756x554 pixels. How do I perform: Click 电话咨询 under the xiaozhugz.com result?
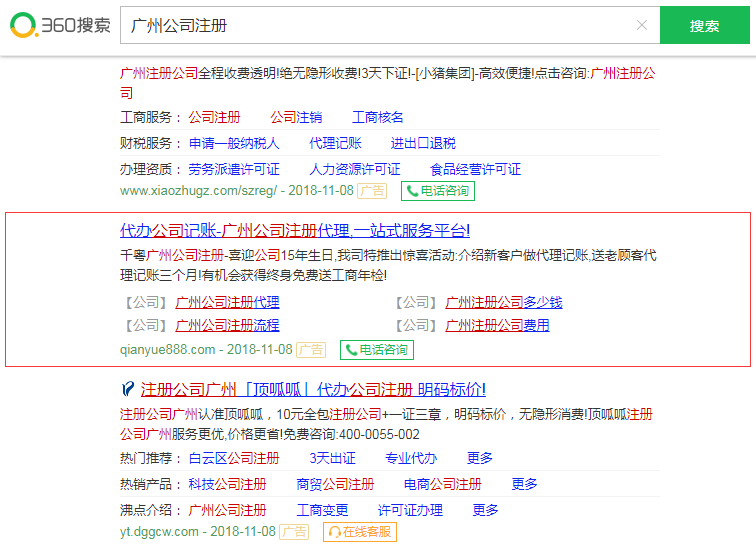tap(438, 190)
